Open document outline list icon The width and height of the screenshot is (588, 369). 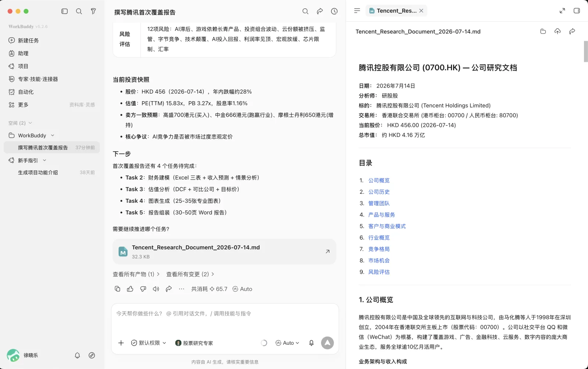click(357, 11)
